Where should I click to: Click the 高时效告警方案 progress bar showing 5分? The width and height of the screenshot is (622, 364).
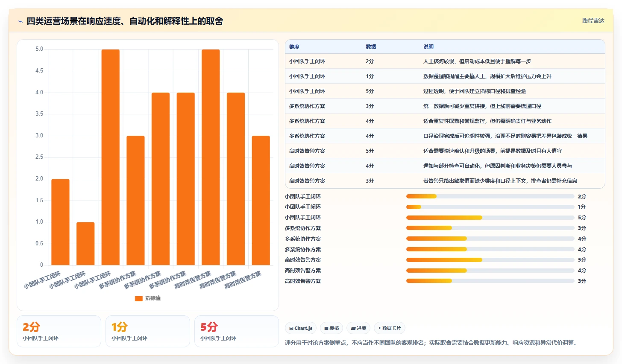click(490, 260)
